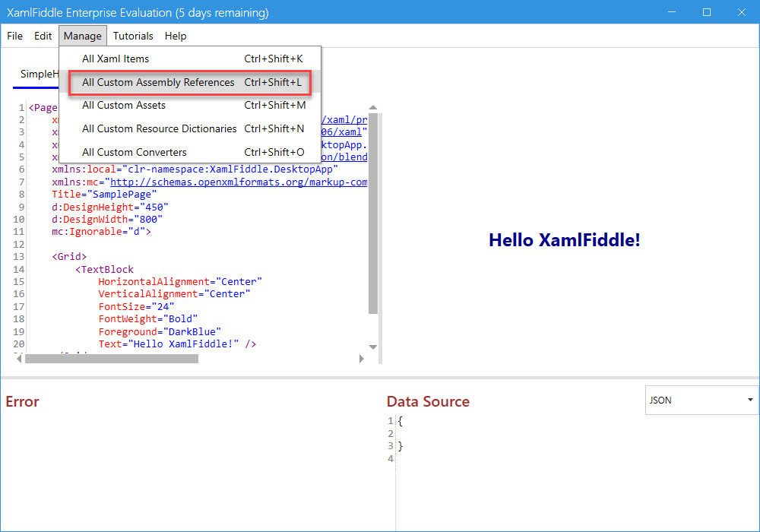Close the open Manage menu

pyautogui.click(x=82, y=36)
